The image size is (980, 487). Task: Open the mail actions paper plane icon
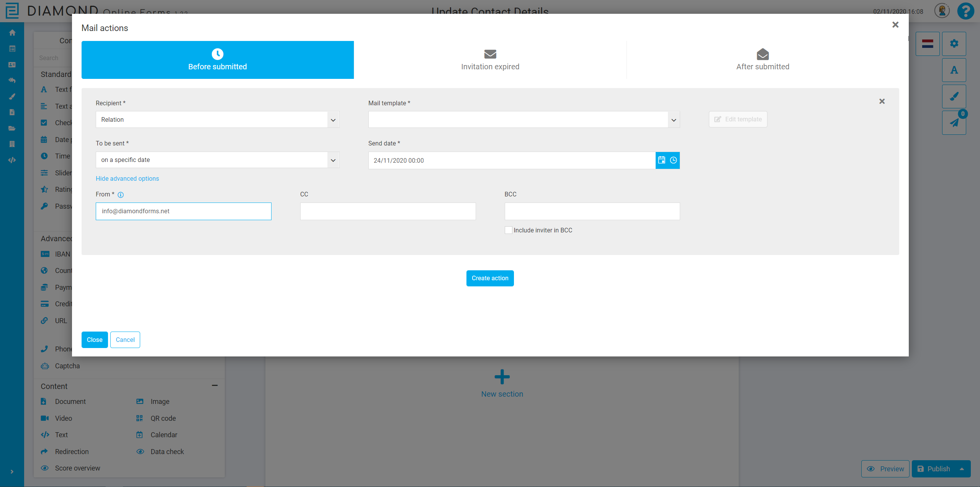point(954,122)
